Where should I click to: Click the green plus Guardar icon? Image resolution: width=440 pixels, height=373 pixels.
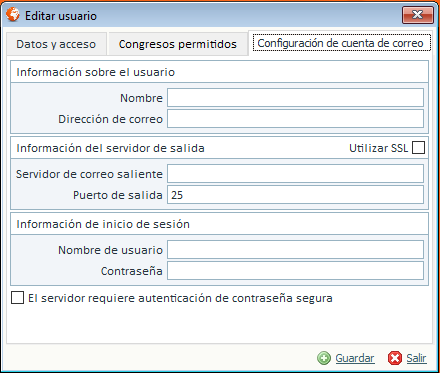click(x=324, y=358)
